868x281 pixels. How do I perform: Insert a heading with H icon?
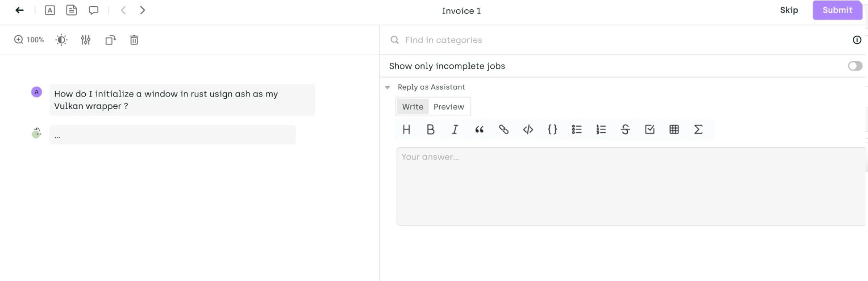pyautogui.click(x=407, y=129)
